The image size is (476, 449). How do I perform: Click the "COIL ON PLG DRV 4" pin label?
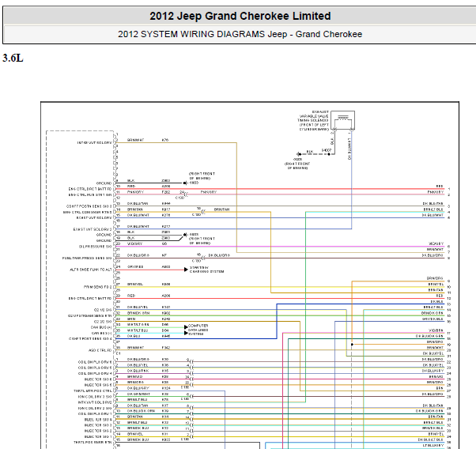pyautogui.click(x=95, y=373)
